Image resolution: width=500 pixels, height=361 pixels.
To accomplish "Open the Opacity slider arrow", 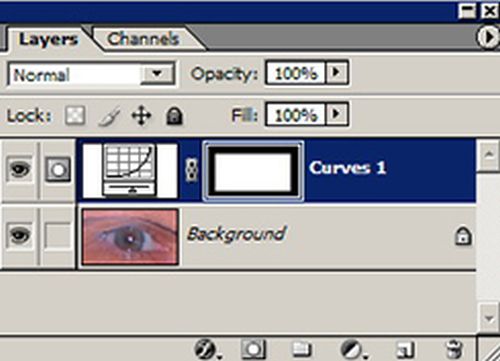I will (336, 72).
